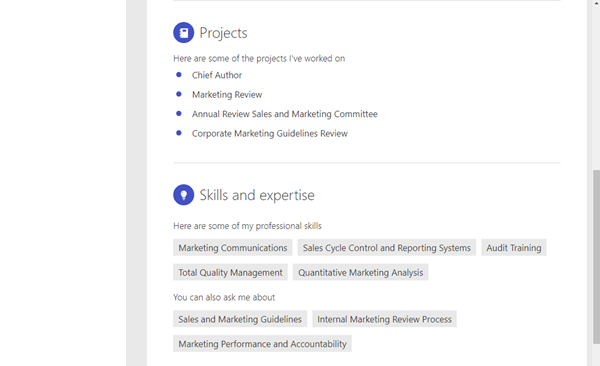
Task: Select the Total Quality Management tag
Action: (x=230, y=272)
